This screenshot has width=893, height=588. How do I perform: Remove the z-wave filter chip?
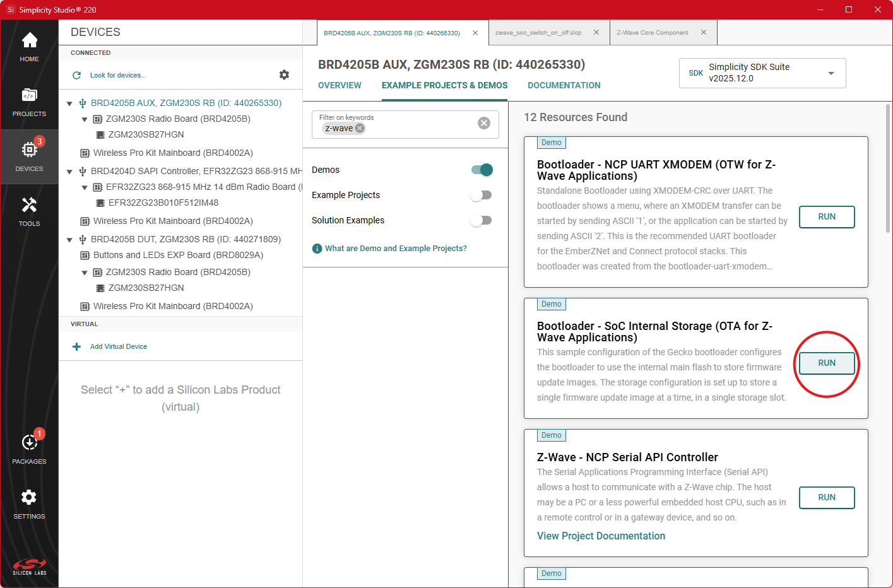pyautogui.click(x=360, y=128)
